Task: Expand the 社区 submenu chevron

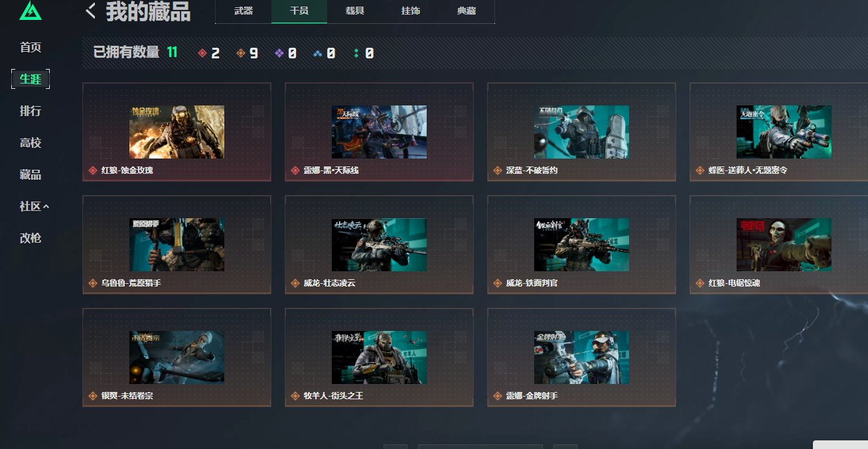Action: tap(46, 207)
